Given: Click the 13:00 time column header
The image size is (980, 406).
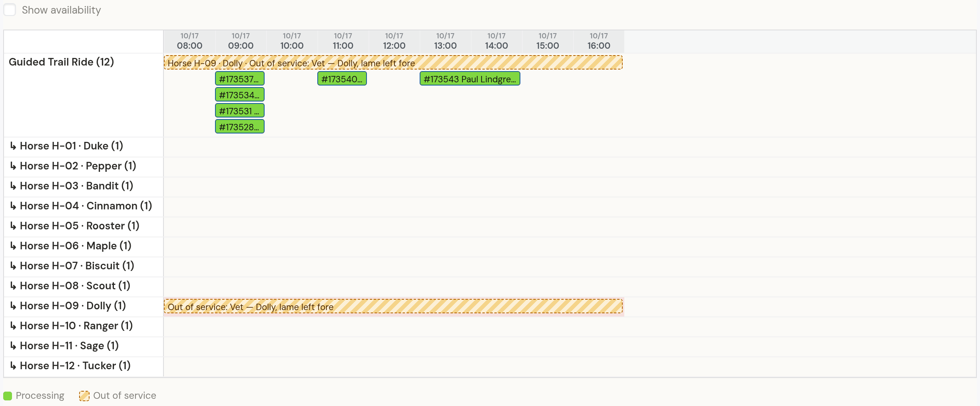Looking at the screenshot, I should 445,42.
